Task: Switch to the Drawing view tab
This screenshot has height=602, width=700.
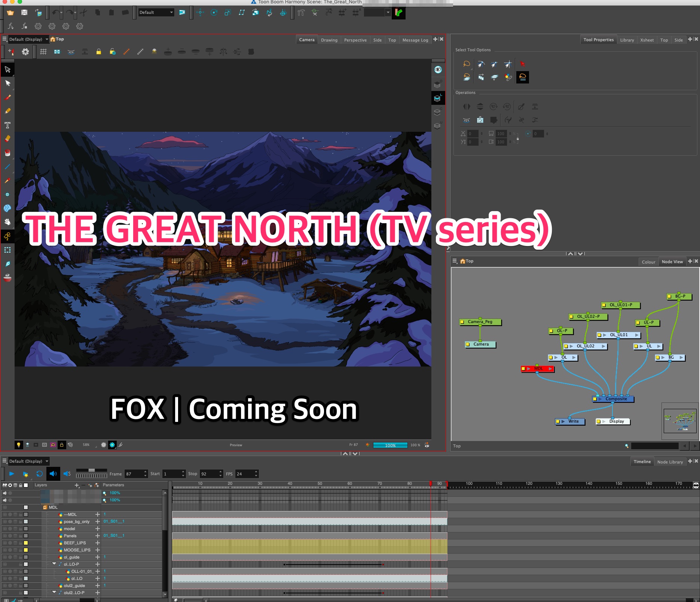Action: (329, 40)
